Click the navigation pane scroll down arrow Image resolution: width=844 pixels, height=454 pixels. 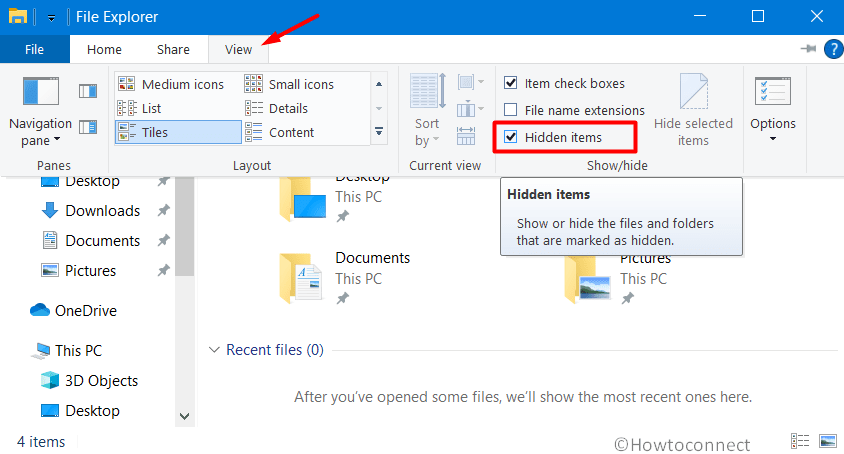(x=185, y=416)
